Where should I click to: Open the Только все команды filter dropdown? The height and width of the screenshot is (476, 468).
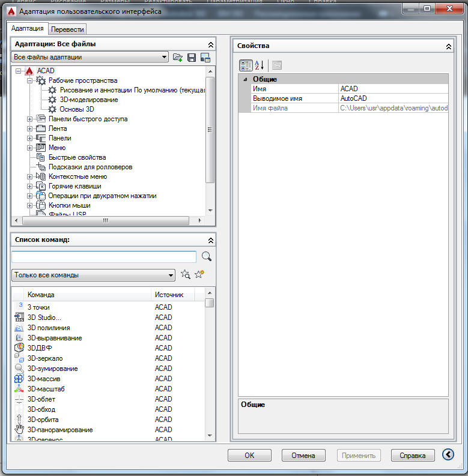coord(93,275)
